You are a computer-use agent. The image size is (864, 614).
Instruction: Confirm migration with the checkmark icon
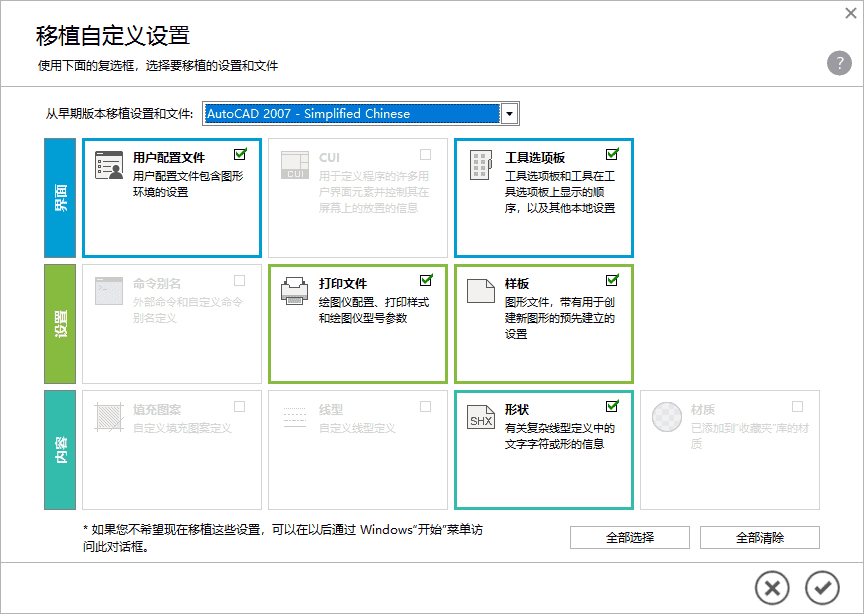(x=822, y=587)
